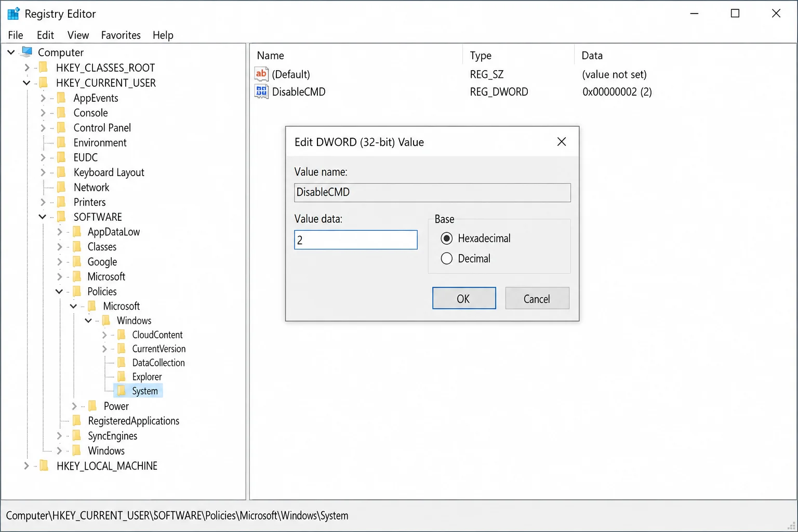Maximize the Registry Editor window
Screen dimensions: 798x532
point(735,14)
